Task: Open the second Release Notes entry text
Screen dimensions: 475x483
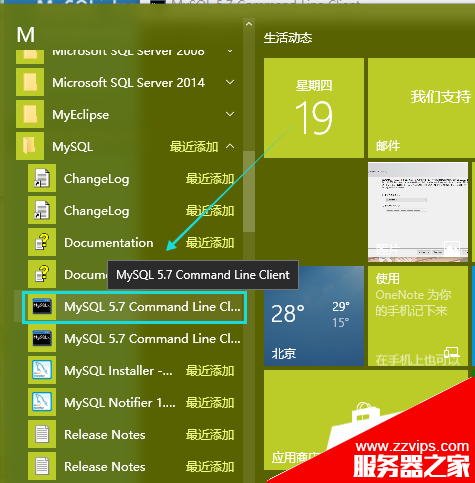Action: tap(105, 467)
